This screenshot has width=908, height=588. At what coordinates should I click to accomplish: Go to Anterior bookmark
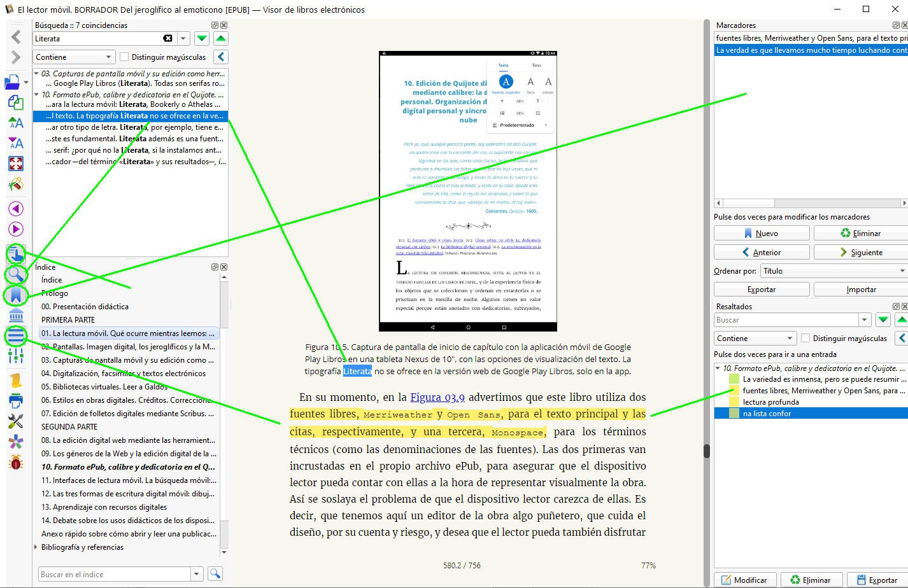(762, 253)
